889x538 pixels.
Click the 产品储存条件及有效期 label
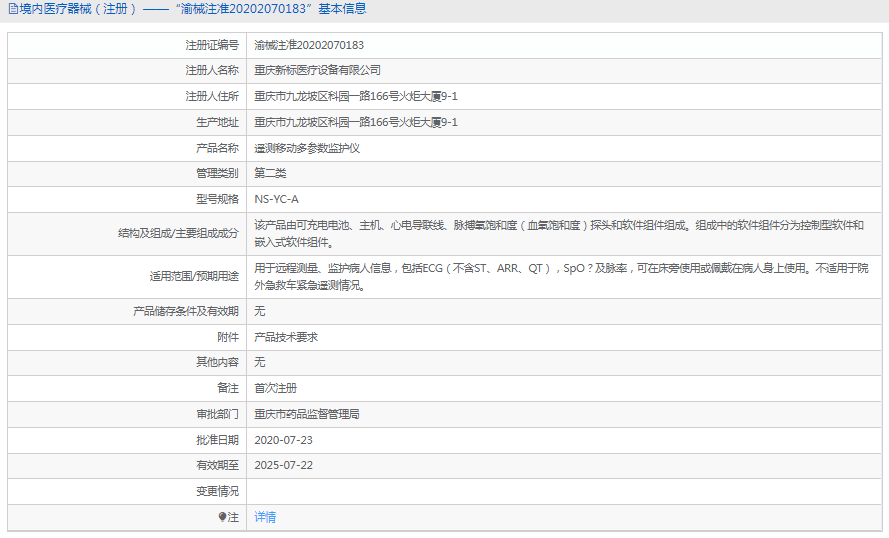(x=186, y=311)
